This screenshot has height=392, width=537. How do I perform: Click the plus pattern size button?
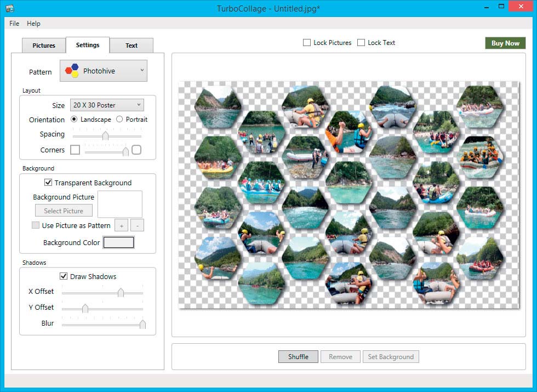point(121,225)
